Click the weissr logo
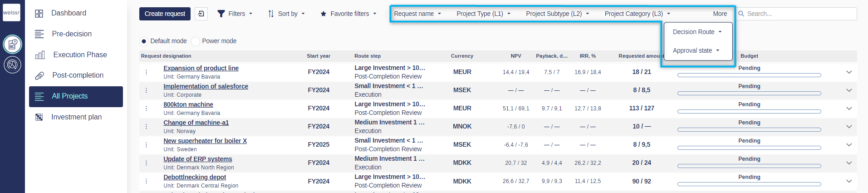The height and width of the screenshot is (193, 868). coord(11,13)
